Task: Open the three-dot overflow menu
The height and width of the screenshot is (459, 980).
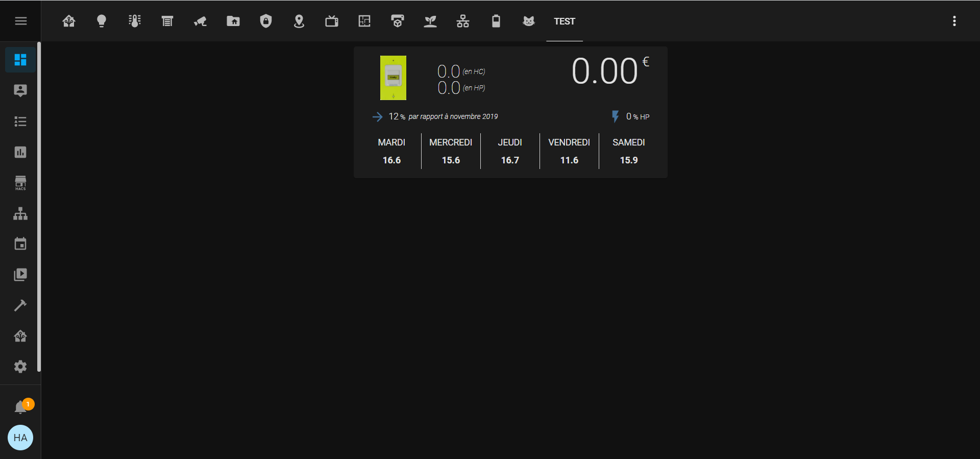Action: [954, 21]
